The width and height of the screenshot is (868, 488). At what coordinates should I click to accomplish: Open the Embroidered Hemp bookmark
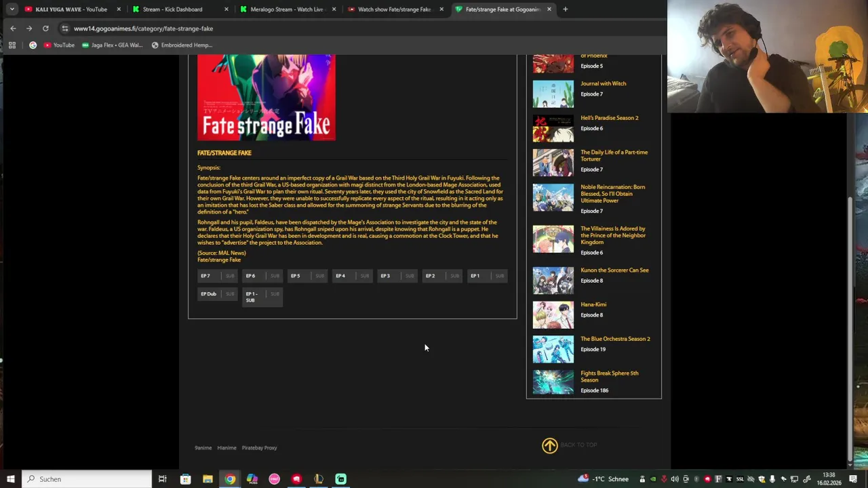182,45
